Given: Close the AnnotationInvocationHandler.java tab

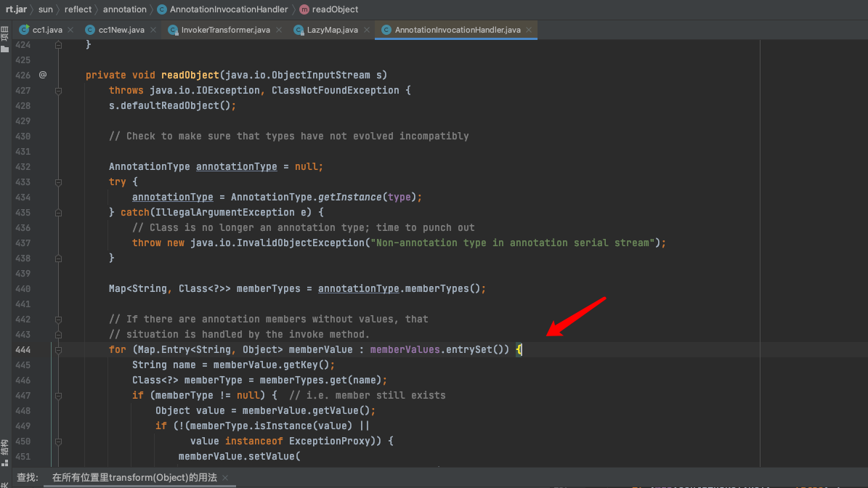Looking at the screenshot, I should [530, 30].
